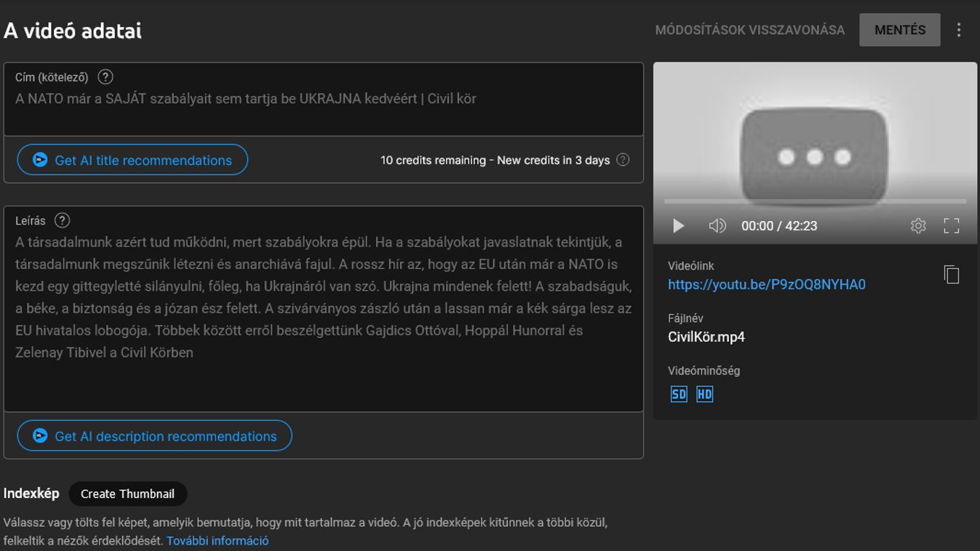Screen dimensions: 980x551
Task: Click the Create Thumbnail button
Action: (x=127, y=494)
